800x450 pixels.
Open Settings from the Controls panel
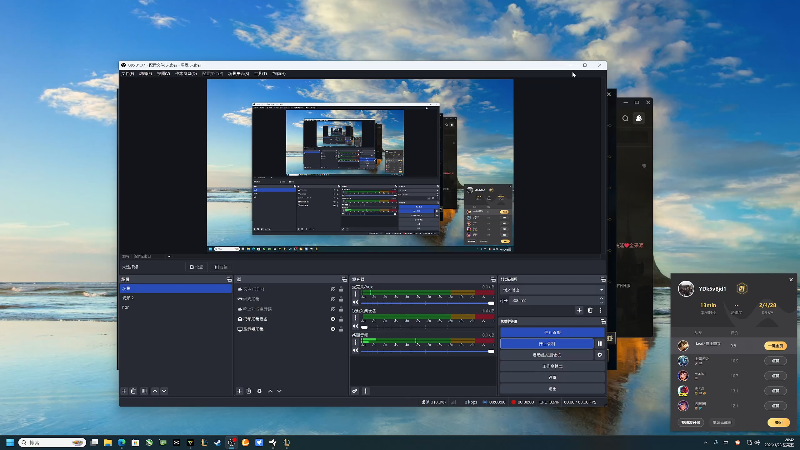click(x=552, y=377)
